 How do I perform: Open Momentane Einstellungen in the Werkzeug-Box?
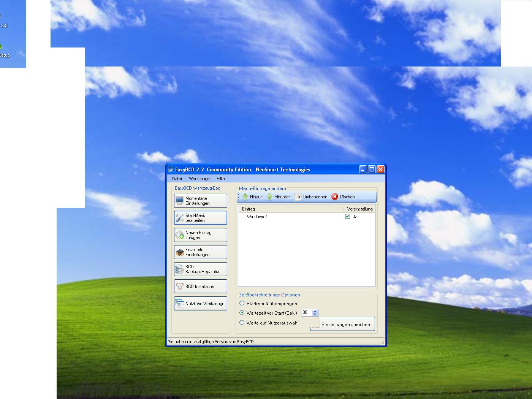tap(201, 201)
